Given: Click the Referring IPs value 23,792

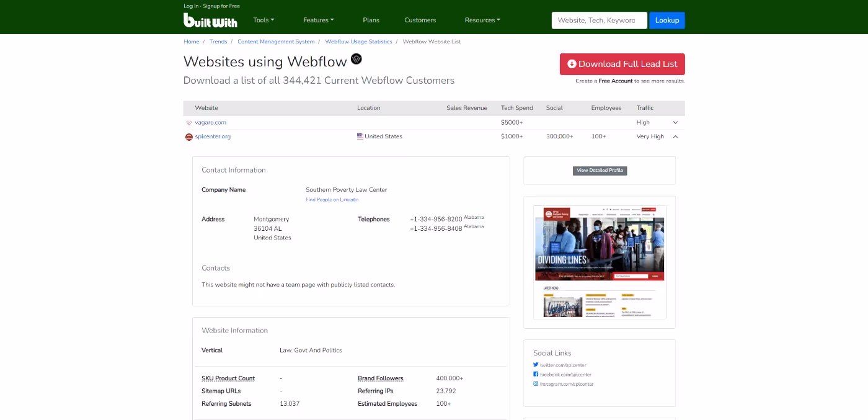Looking at the screenshot, I should coord(446,391).
